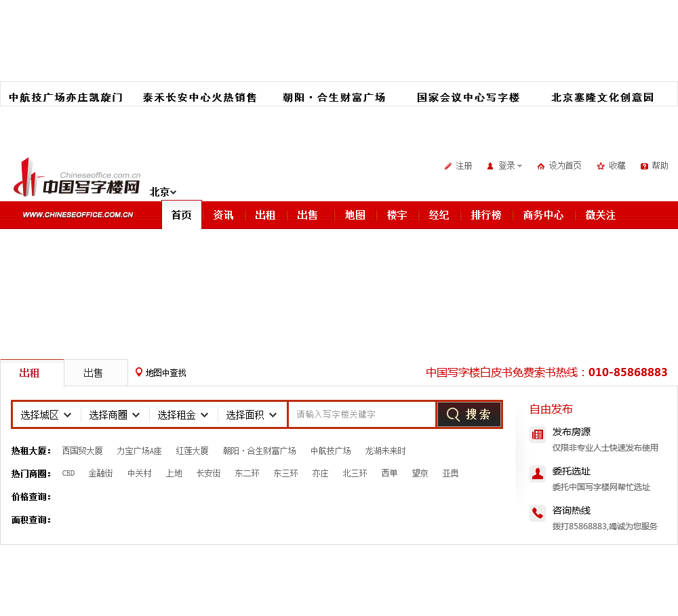Open the 北京 city selector dropdown
This screenshot has height=616, width=678.
pos(163,192)
